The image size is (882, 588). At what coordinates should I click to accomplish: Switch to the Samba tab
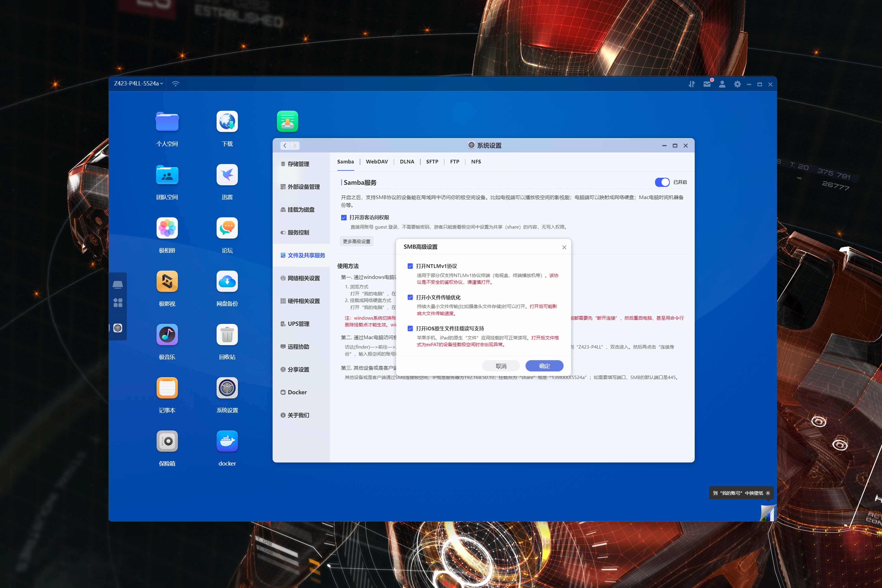pos(345,162)
